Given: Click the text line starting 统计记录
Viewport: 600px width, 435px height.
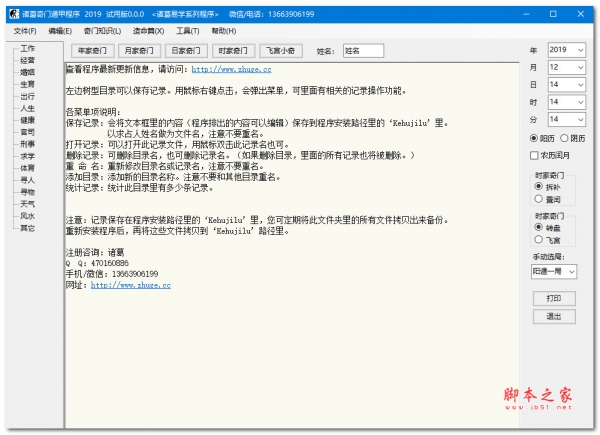Looking at the screenshot, I should (140, 188).
